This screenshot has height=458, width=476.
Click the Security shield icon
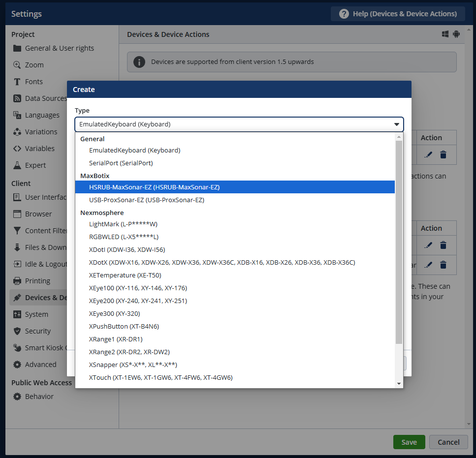tap(17, 331)
